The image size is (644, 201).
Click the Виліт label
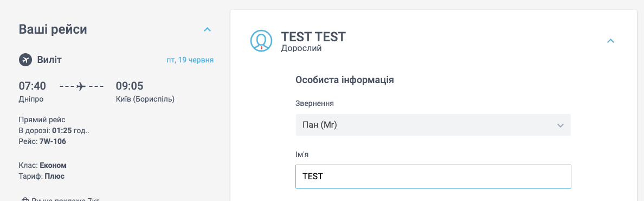[49, 60]
